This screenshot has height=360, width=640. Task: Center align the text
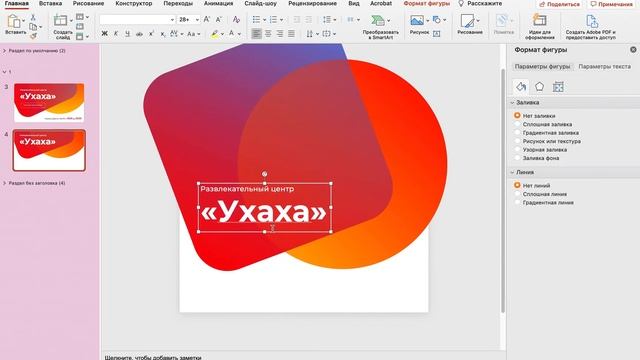click(x=268, y=33)
